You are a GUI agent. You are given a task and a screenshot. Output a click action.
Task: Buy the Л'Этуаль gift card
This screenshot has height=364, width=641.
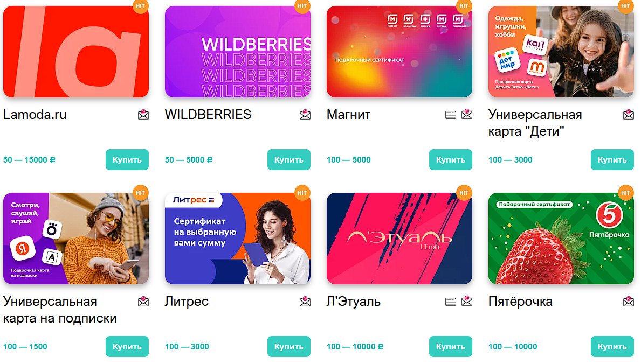point(451,346)
